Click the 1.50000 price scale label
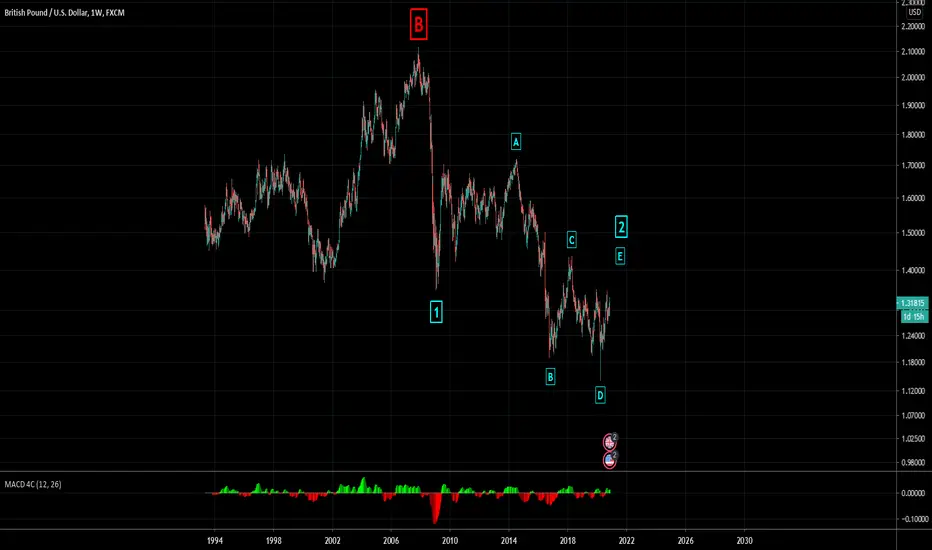932x550 pixels. click(x=913, y=233)
